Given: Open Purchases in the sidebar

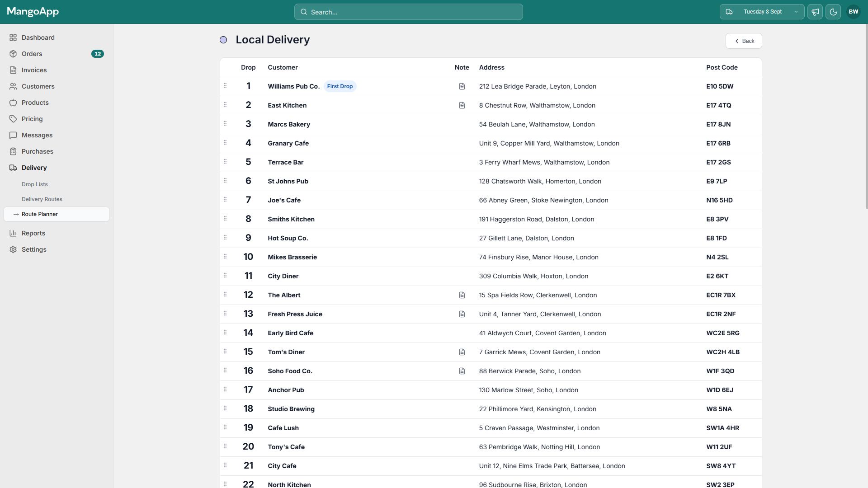Looking at the screenshot, I should click(x=57, y=151).
